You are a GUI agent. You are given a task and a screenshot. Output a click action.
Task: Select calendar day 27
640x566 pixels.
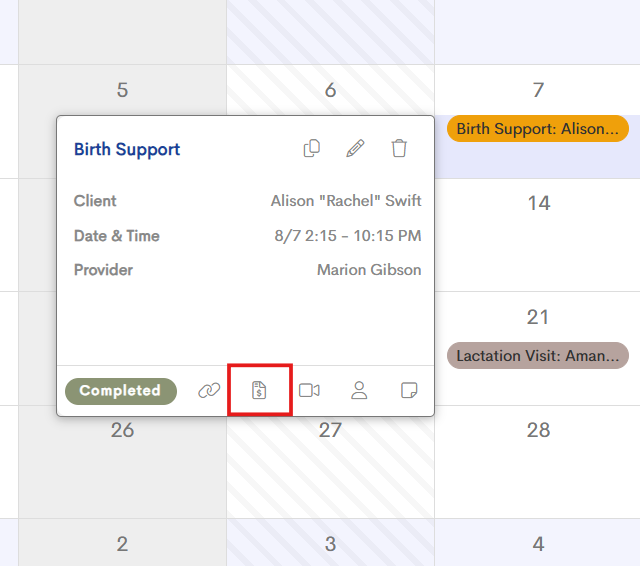330,430
